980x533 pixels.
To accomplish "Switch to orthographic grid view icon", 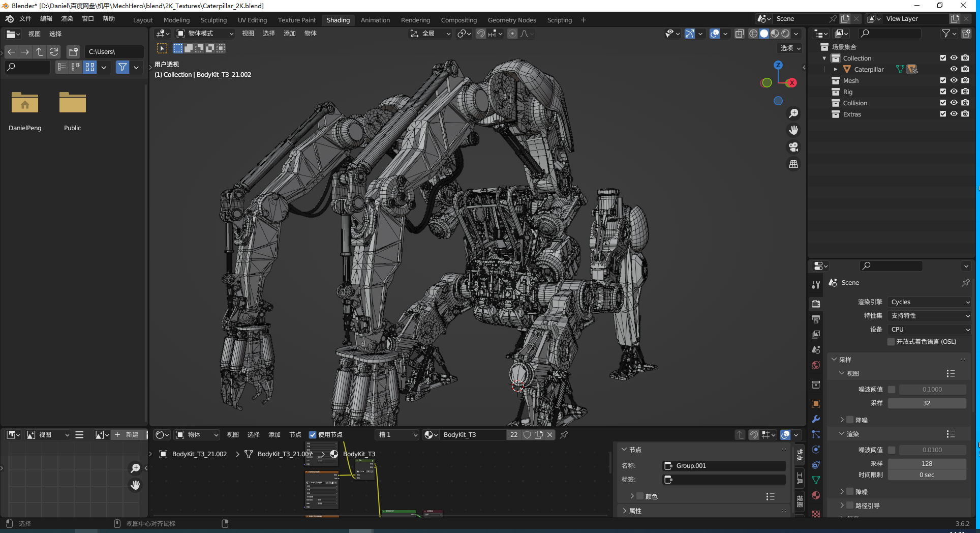I will [x=793, y=164].
